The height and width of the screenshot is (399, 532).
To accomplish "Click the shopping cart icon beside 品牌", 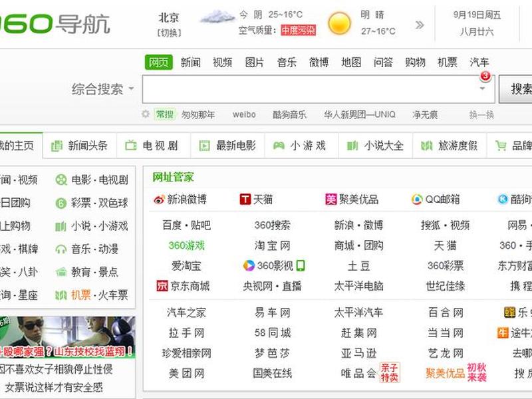I will (501, 146).
